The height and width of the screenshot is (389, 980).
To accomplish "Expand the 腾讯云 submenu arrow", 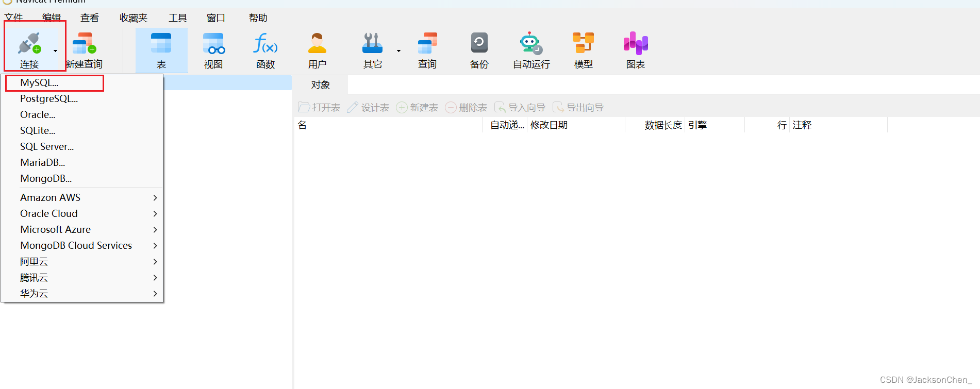I will [155, 278].
